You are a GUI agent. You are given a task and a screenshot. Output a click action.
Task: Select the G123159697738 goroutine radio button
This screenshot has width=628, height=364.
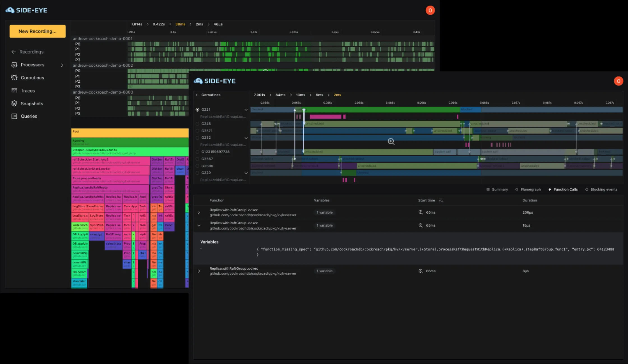[x=197, y=152]
